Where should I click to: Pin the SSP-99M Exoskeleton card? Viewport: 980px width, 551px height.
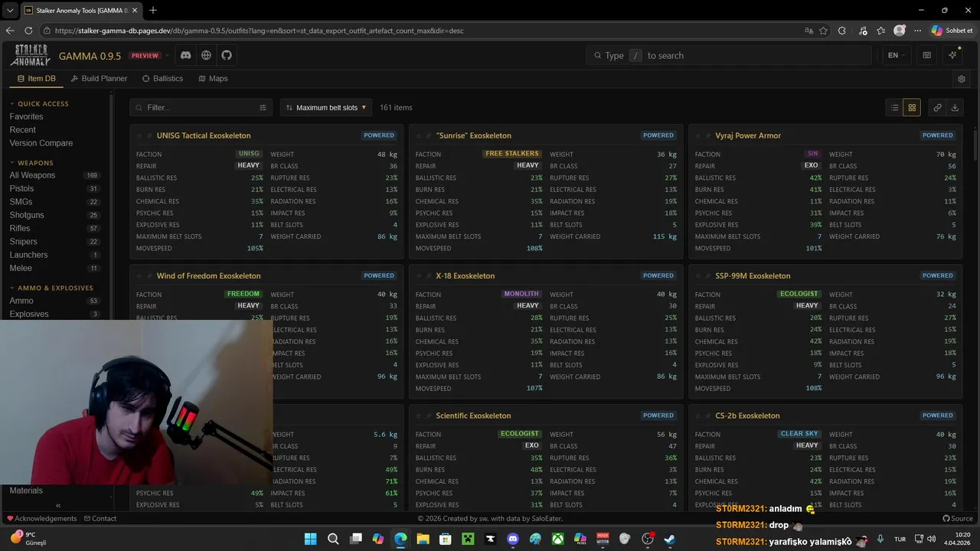[708, 275]
